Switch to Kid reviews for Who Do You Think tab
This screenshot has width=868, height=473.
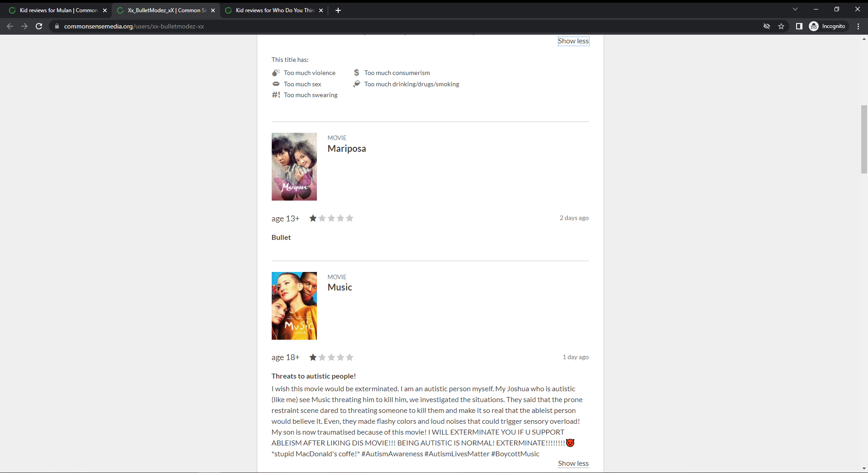click(274, 10)
